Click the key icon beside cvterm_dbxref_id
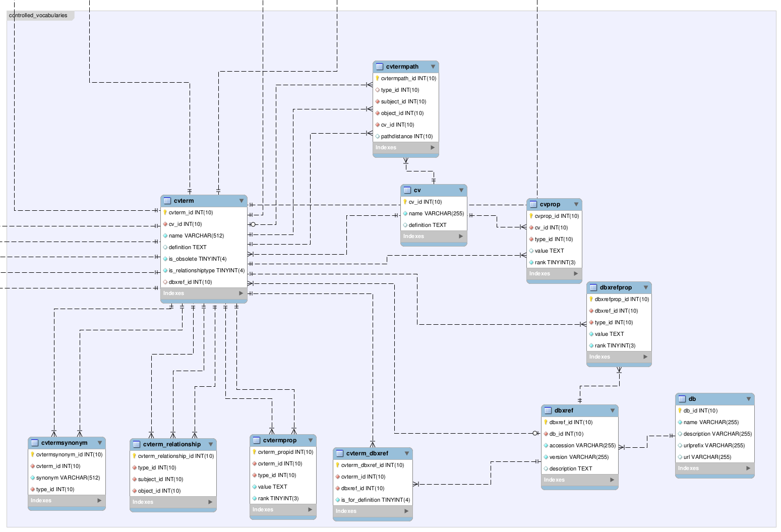The height and width of the screenshot is (532, 781). pyautogui.click(x=338, y=465)
